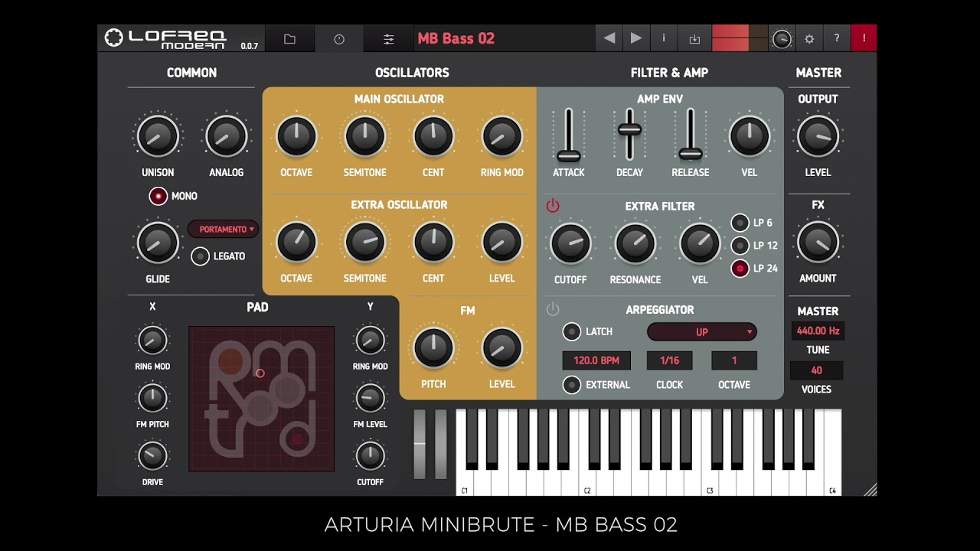
Task: Click the red panic exclamation button
Action: point(864,38)
